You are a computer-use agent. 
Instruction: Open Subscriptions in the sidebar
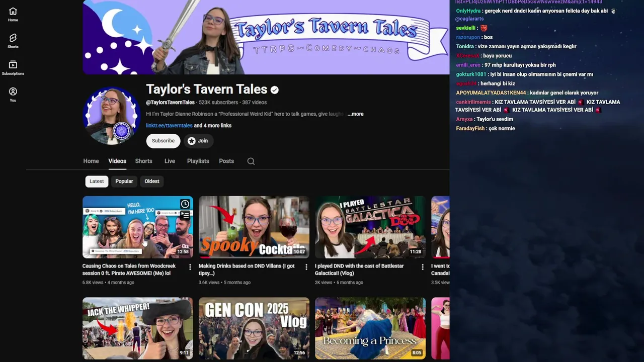click(x=13, y=68)
